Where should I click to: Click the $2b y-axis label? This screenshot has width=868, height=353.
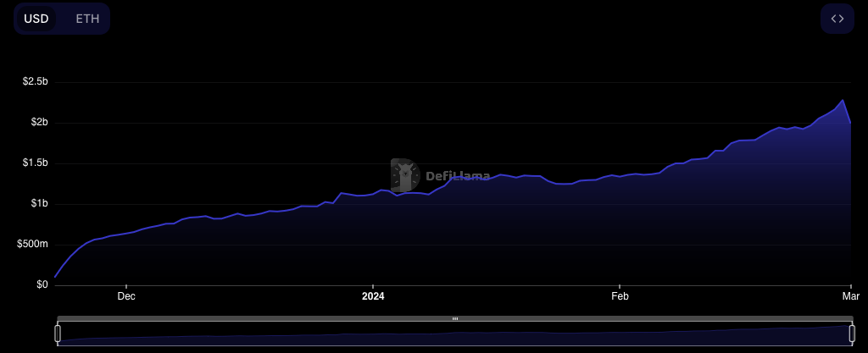coord(38,123)
